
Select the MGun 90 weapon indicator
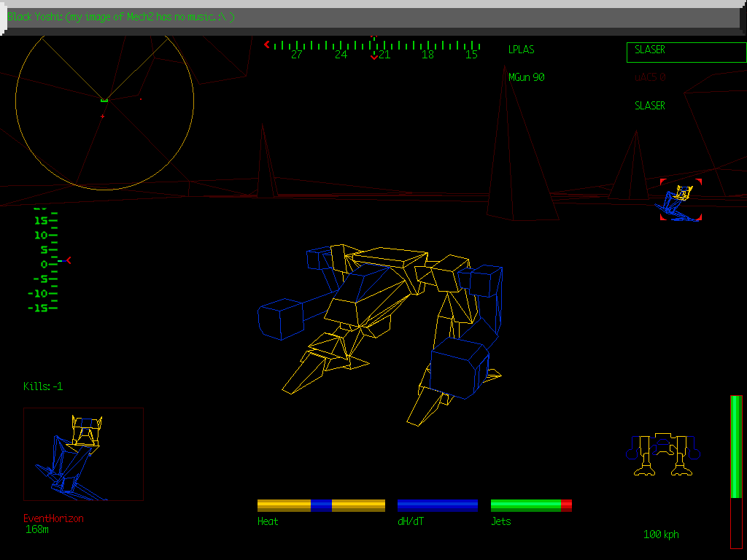tap(525, 77)
